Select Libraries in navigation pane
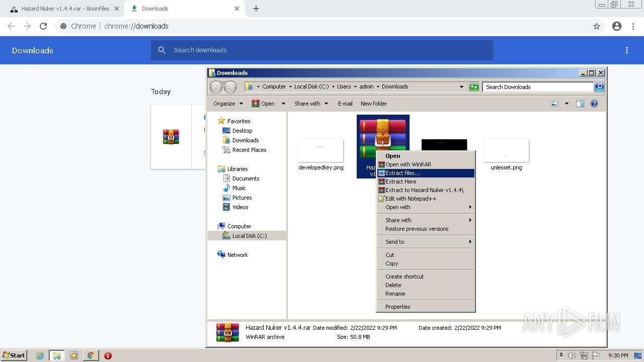The height and width of the screenshot is (362, 644). (237, 169)
